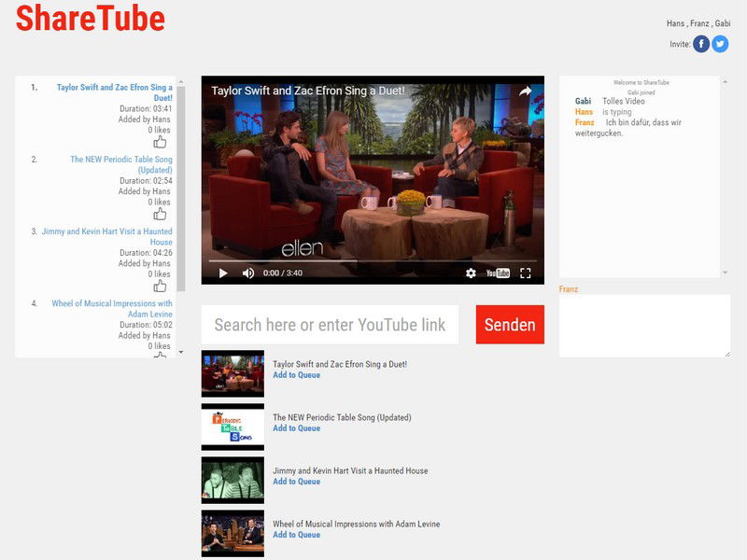Focus the chat message text area
The width and height of the screenshot is (747, 560).
point(644,326)
